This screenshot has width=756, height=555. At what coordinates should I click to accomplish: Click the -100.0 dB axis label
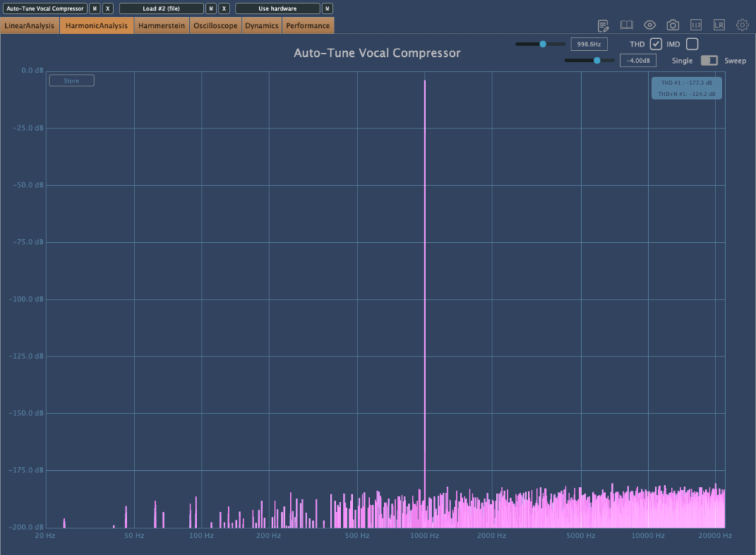26,299
